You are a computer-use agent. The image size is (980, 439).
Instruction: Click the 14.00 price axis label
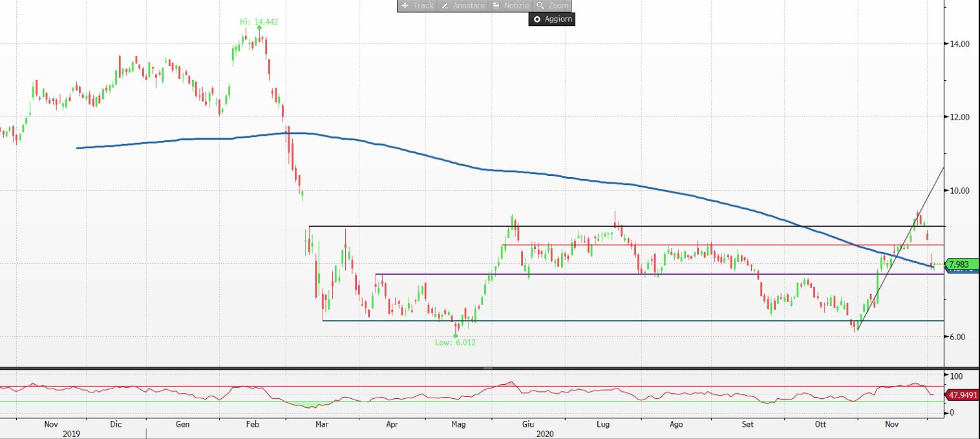(959, 44)
